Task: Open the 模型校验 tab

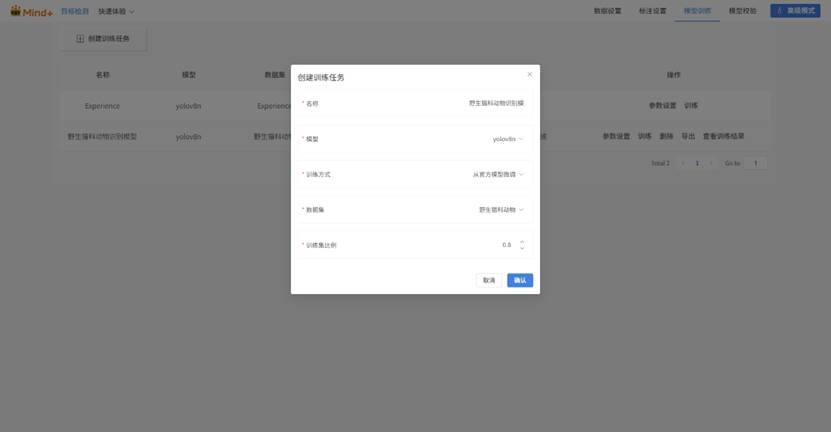Action: pos(742,11)
